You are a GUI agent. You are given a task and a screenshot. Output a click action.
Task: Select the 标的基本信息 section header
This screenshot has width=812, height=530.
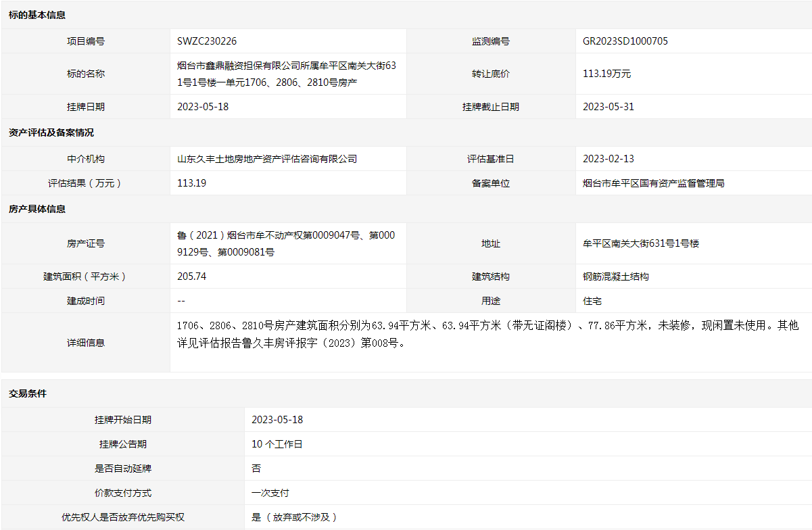(37, 15)
